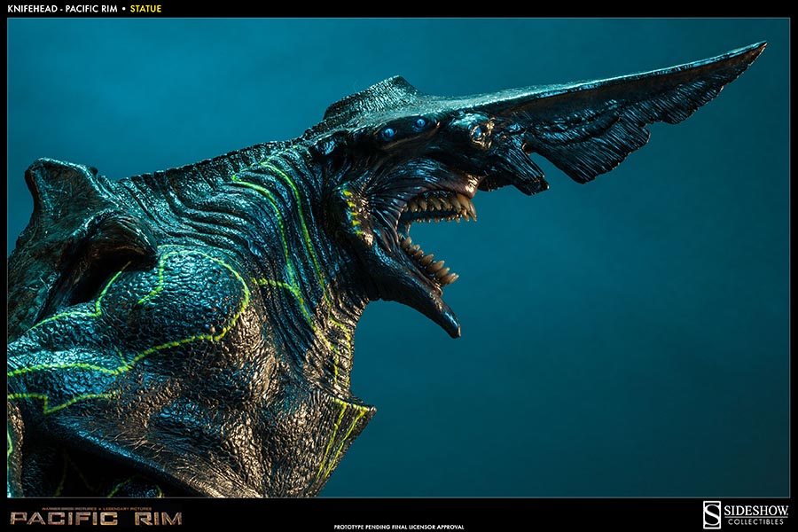Click 'Prototype pending final licensor approval' text

pyautogui.click(x=398, y=527)
